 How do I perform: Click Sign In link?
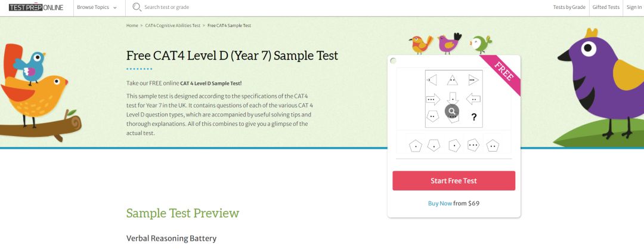634,8
